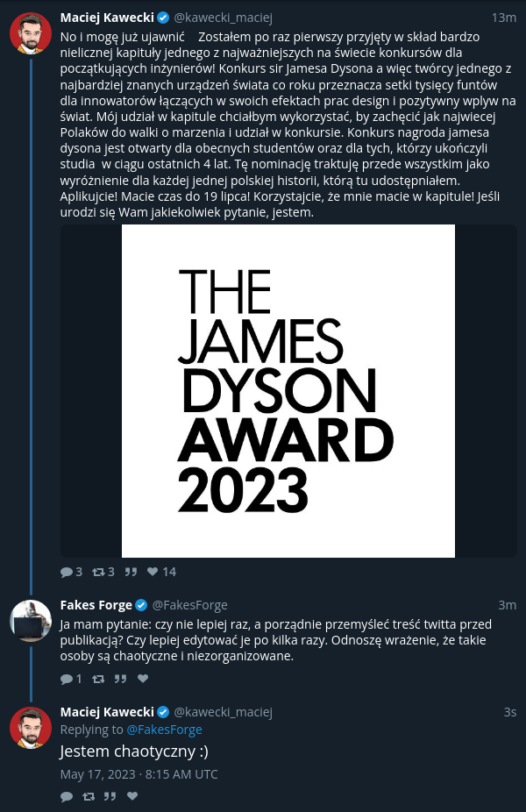This screenshot has height=812, width=526.
Task: Click Fakes Forge avatar picture
Action: point(31,620)
